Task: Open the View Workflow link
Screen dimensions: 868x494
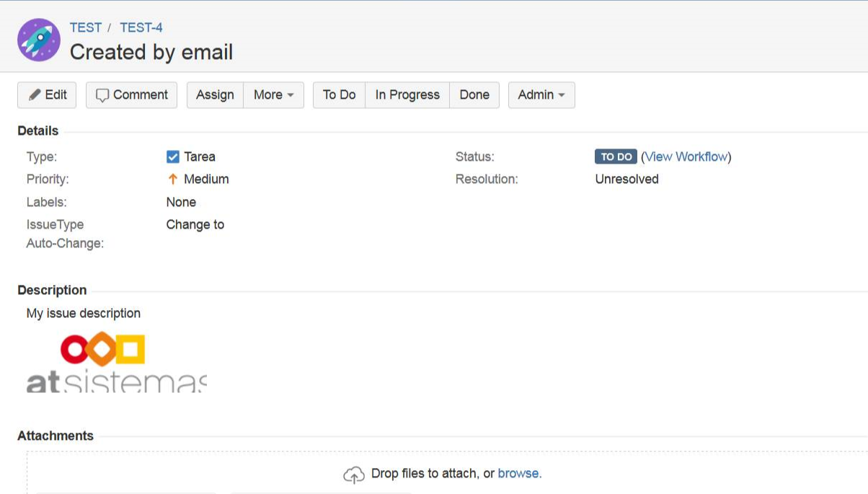Action: [x=686, y=156]
